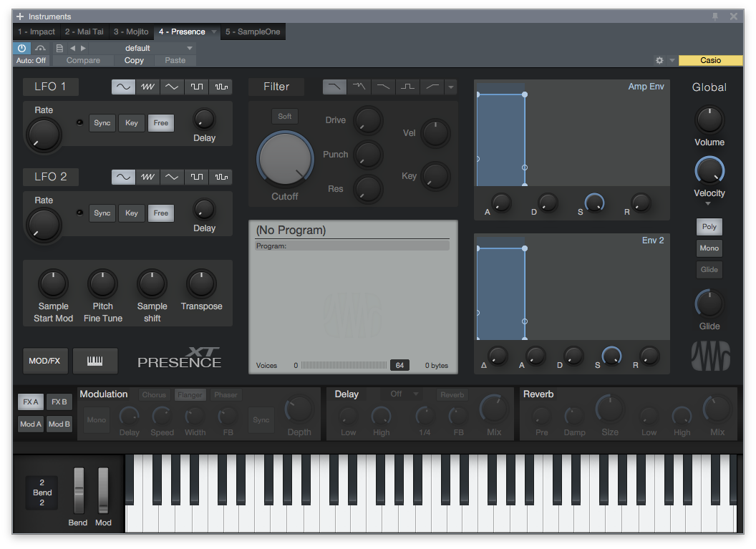The image size is (756, 549).
Task: Click the Program field in the display
Action: point(352,246)
